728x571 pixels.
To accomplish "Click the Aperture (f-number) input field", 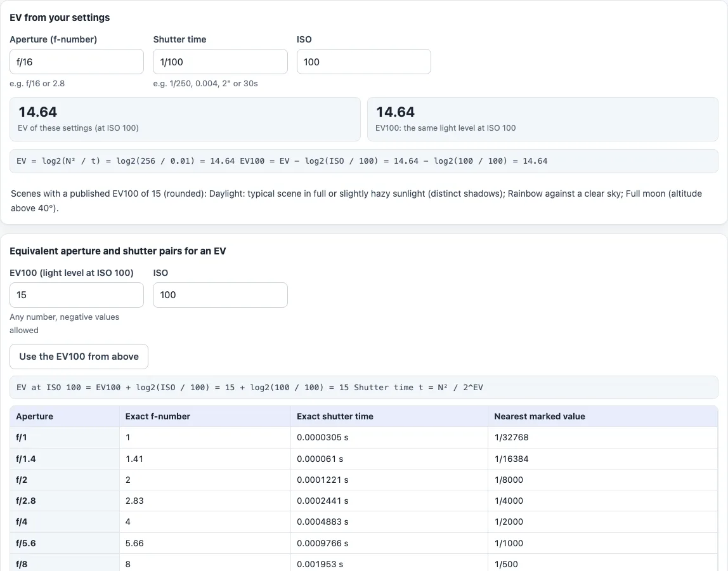I will [x=77, y=62].
